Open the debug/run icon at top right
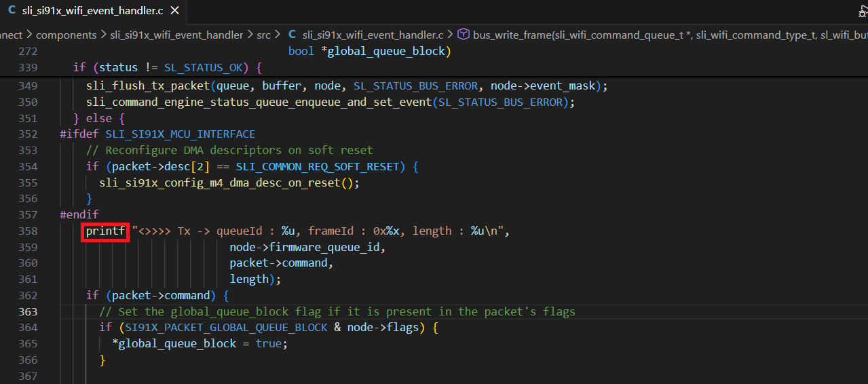 tap(863, 11)
